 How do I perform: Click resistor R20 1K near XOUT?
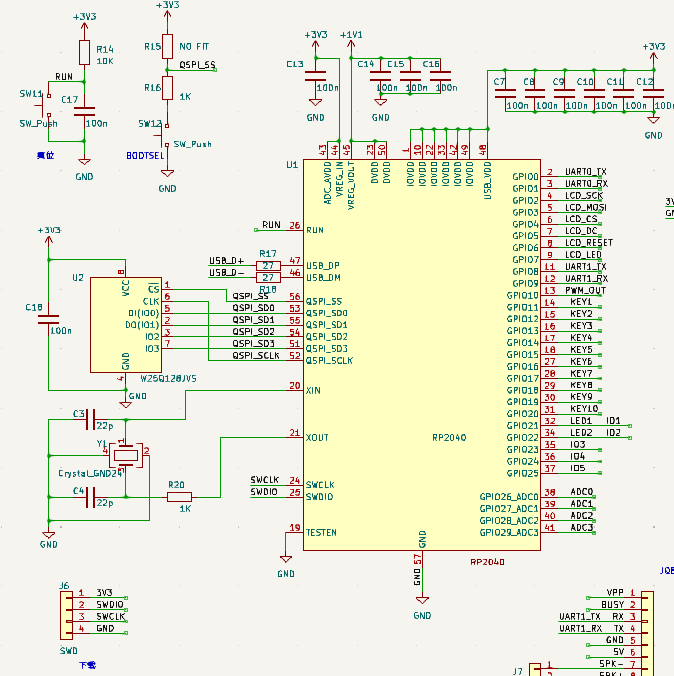tap(179, 497)
